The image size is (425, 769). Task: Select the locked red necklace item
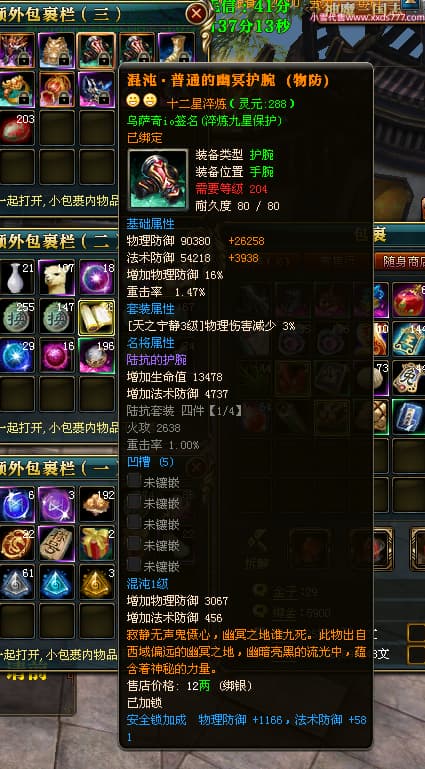click(x=56, y=89)
